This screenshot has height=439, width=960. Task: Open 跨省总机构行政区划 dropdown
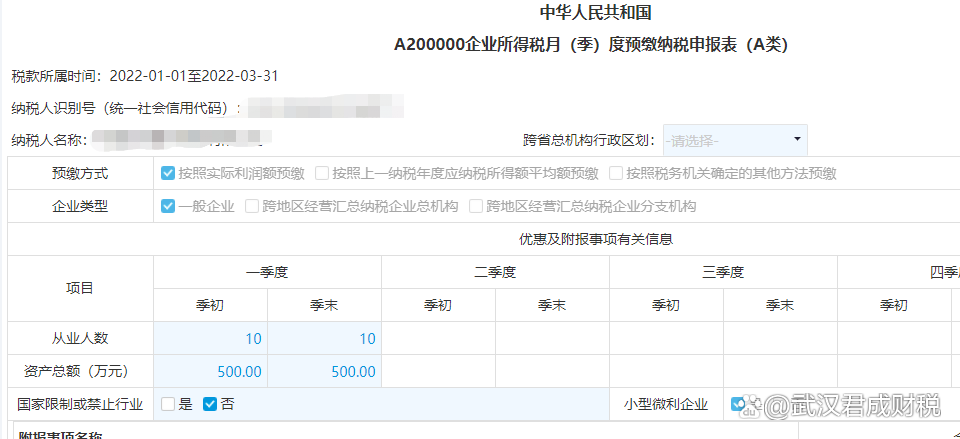tap(735, 140)
